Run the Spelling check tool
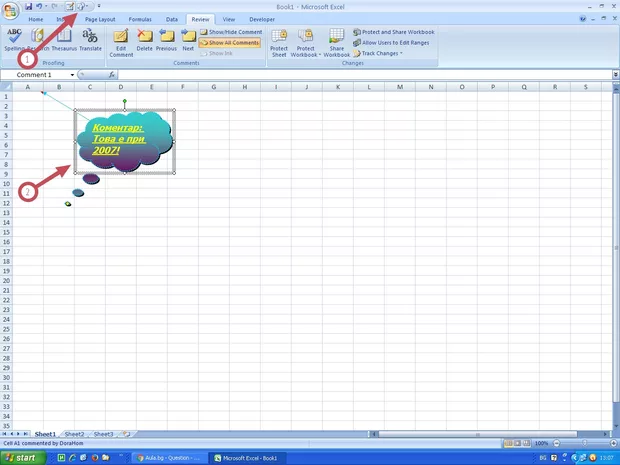This screenshot has height=465, width=620. point(15,38)
